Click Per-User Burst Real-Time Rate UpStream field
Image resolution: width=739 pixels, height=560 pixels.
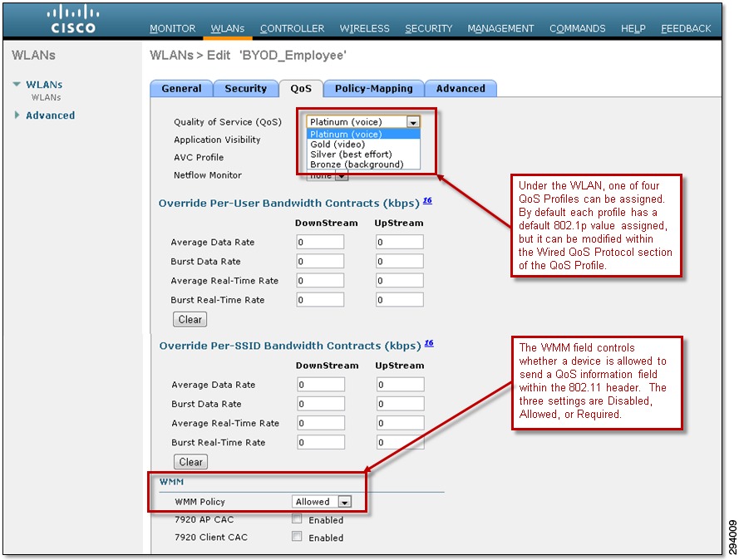pyautogui.click(x=400, y=300)
